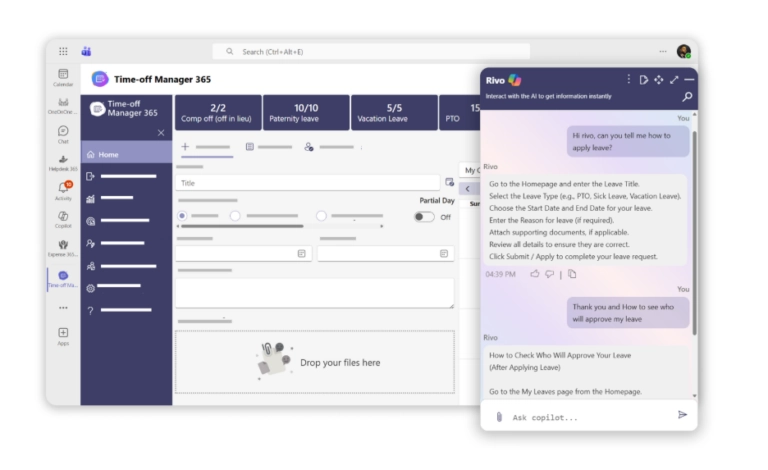Click the calendar icon beside Title field
The width and height of the screenshot is (768, 470).
click(x=449, y=182)
